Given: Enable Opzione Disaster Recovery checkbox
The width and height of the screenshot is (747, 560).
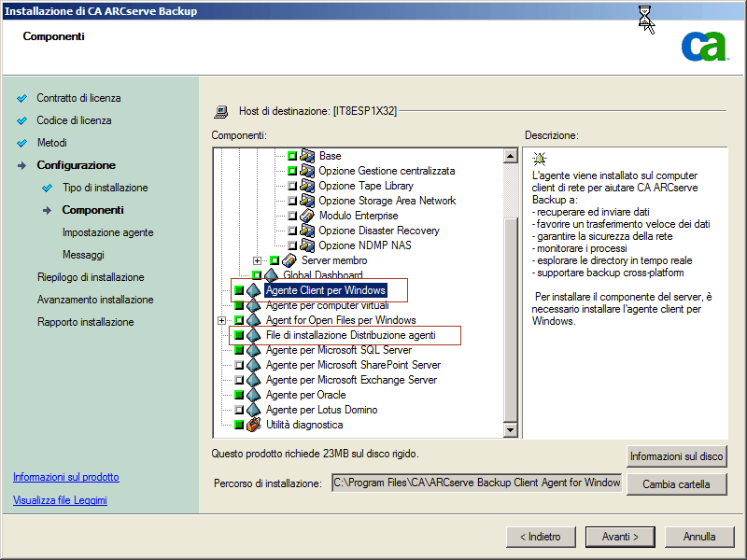Looking at the screenshot, I should [x=292, y=231].
